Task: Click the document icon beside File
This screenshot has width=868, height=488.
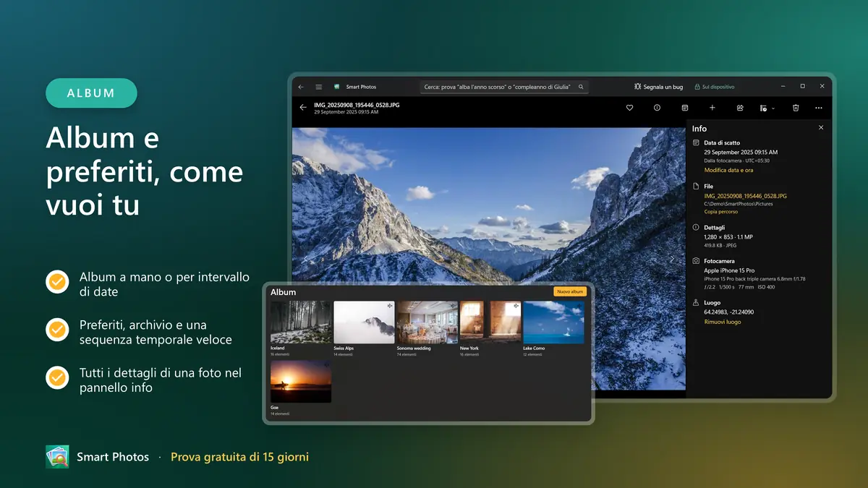Action: (696, 187)
